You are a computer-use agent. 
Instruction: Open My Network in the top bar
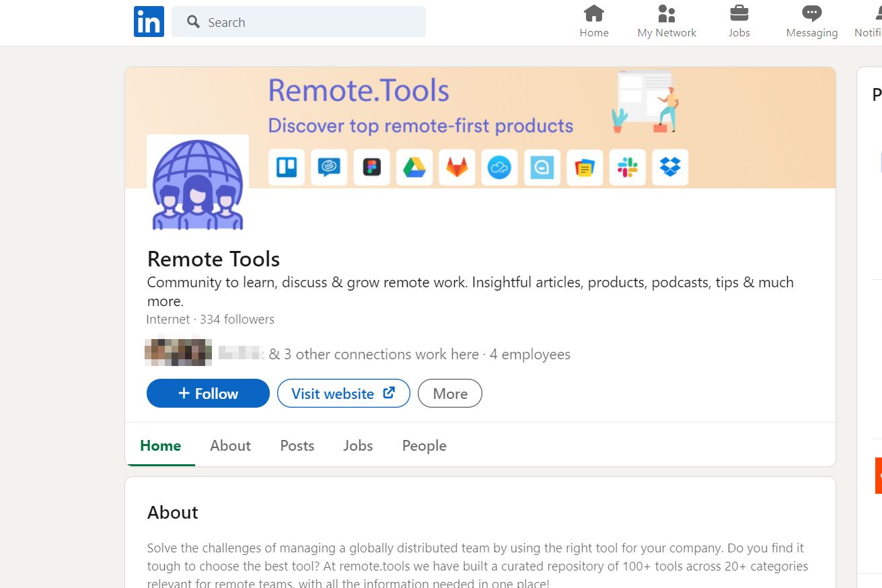[667, 22]
